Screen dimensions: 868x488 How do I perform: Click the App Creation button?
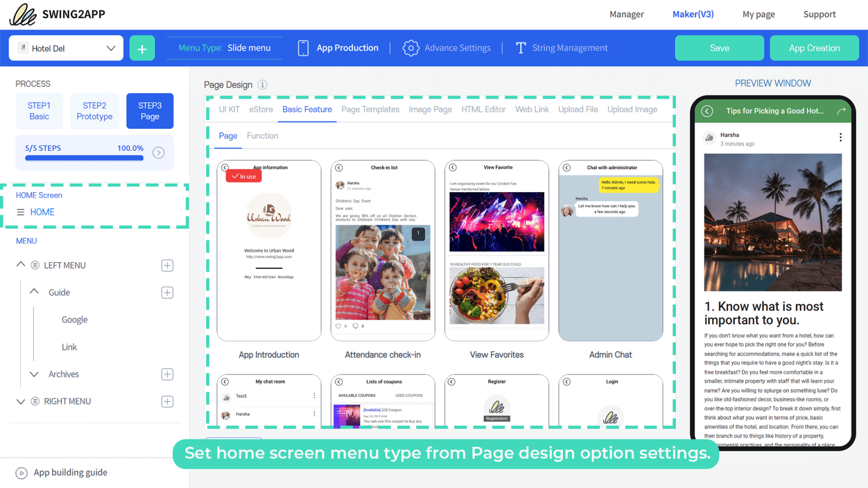tap(814, 47)
